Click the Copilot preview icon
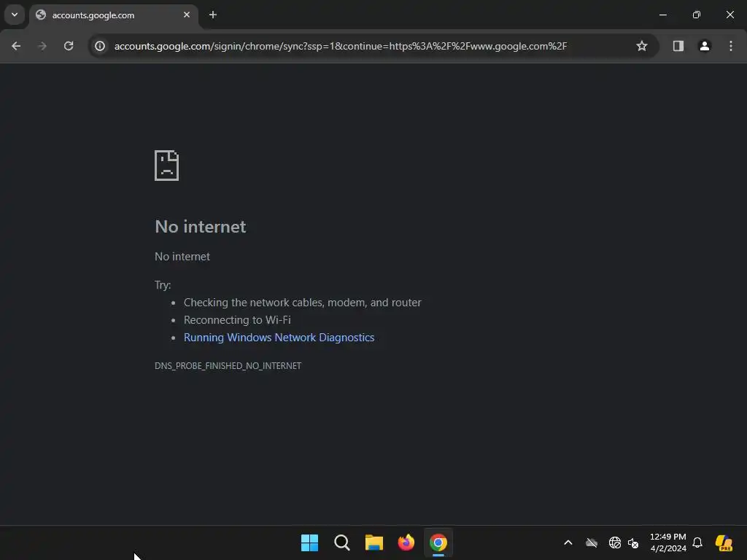747x560 pixels. [724, 542]
